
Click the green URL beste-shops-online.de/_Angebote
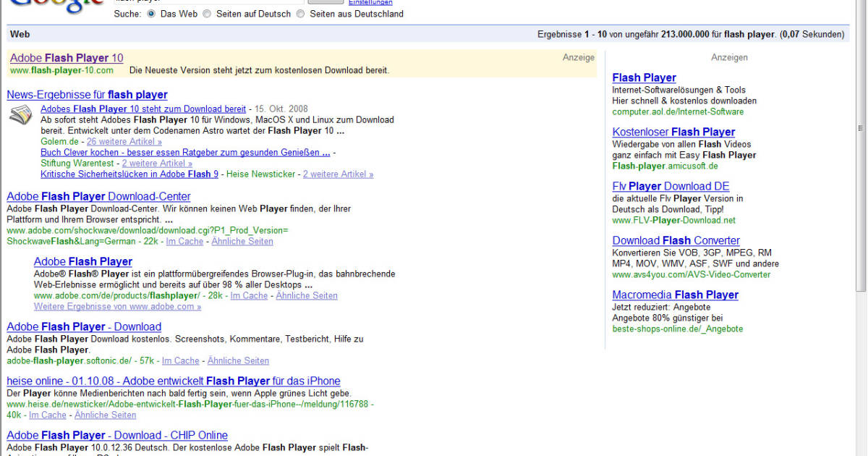pos(677,329)
